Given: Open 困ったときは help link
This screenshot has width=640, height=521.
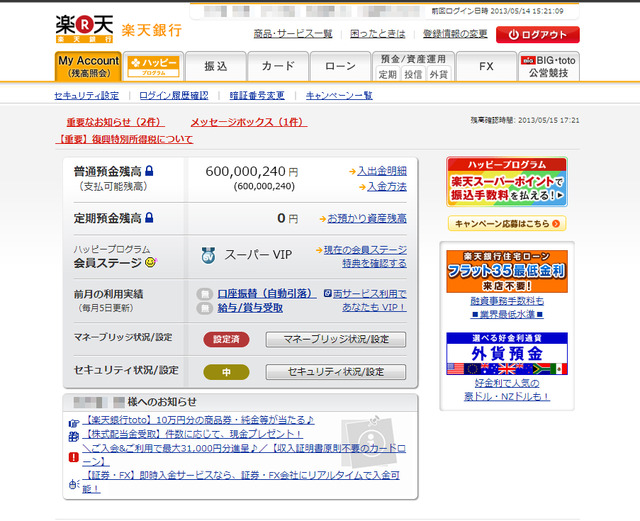Looking at the screenshot, I should pos(378,34).
